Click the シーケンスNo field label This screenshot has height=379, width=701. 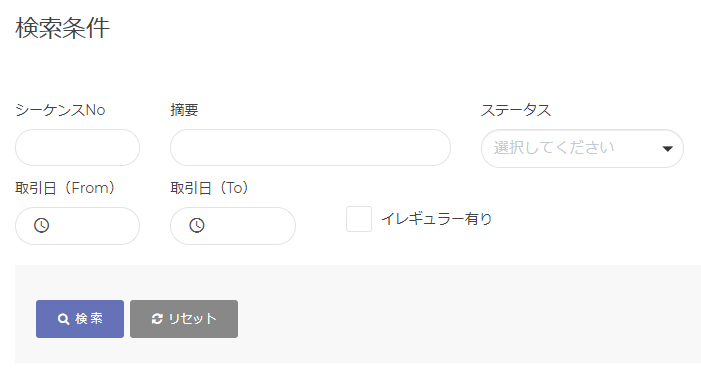[x=60, y=110]
